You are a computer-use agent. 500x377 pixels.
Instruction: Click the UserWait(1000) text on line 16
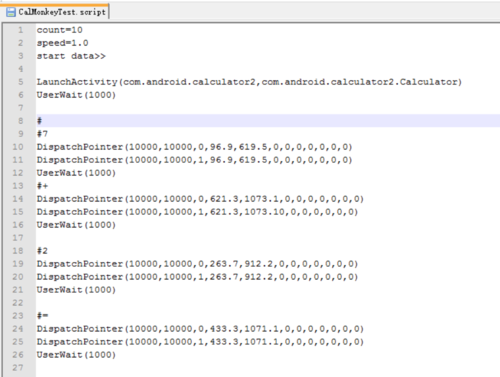tap(76, 225)
